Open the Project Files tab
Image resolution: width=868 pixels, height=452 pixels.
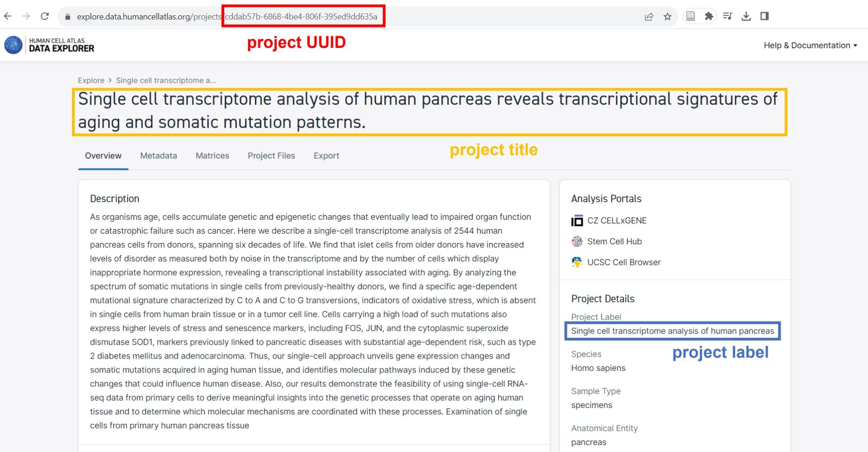pos(271,156)
